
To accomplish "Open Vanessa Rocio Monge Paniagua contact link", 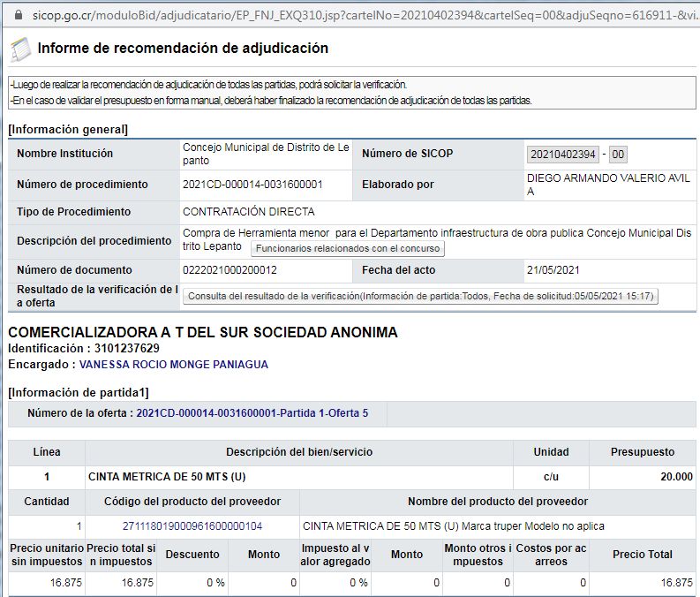I will [x=173, y=364].
